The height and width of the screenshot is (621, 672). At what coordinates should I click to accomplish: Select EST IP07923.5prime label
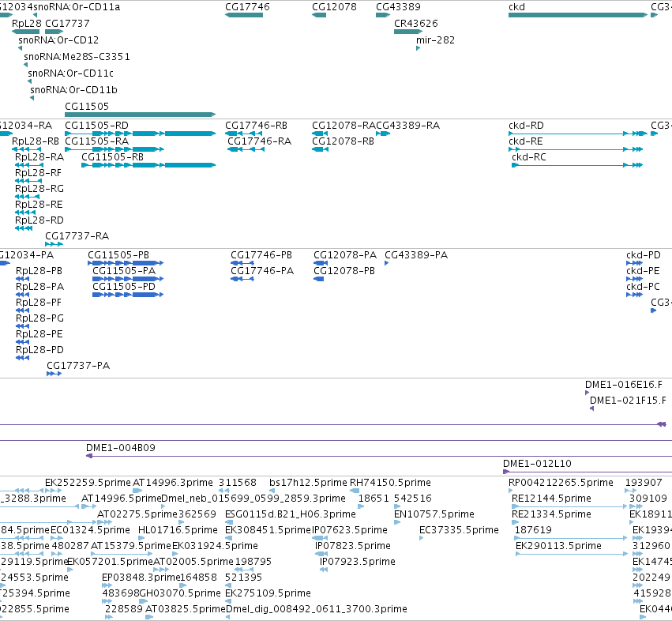[358, 562]
